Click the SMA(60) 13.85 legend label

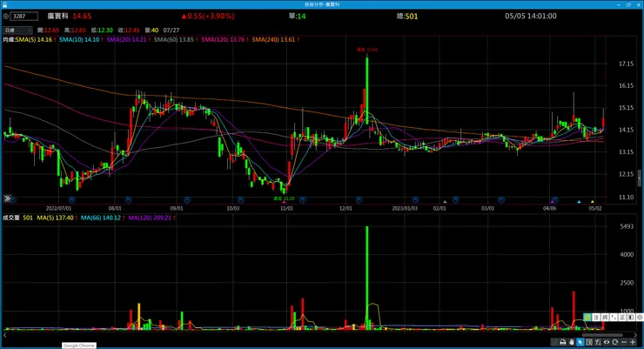(x=174, y=39)
